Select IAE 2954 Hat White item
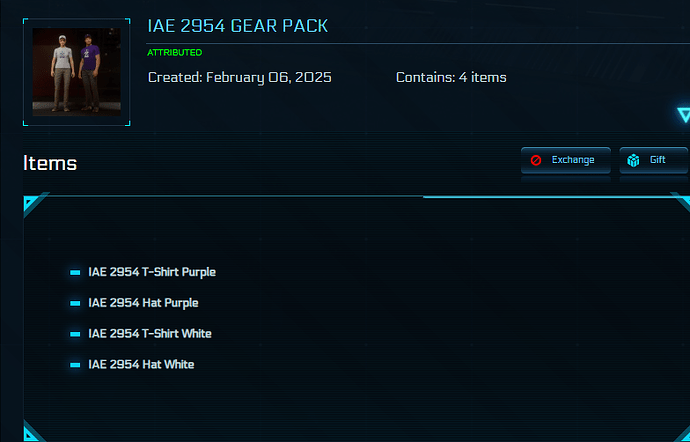The width and height of the screenshot is (690, 442). 141,365
